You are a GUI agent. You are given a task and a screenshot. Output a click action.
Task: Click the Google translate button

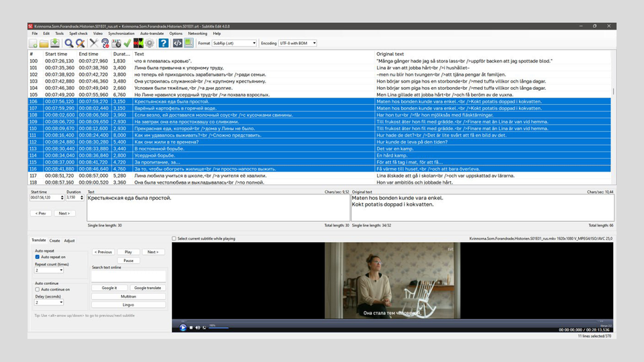click(x=148, y=288)
